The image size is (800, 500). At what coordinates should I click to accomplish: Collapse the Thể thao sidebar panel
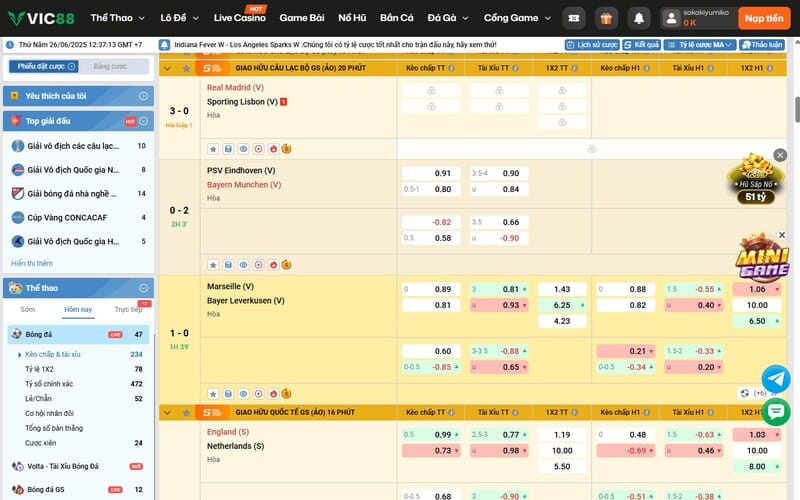pyautogui.click(x=143, y=288)
